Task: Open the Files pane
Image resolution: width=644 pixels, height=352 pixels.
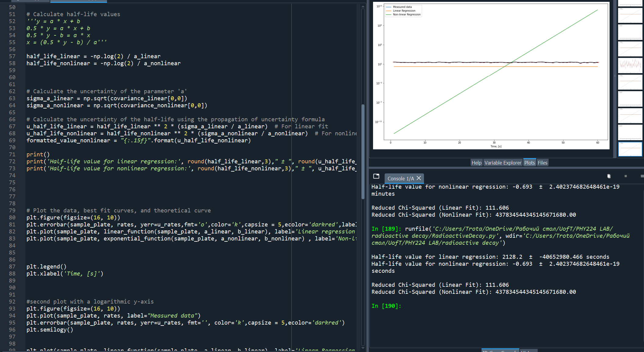Action: point(543,162)
